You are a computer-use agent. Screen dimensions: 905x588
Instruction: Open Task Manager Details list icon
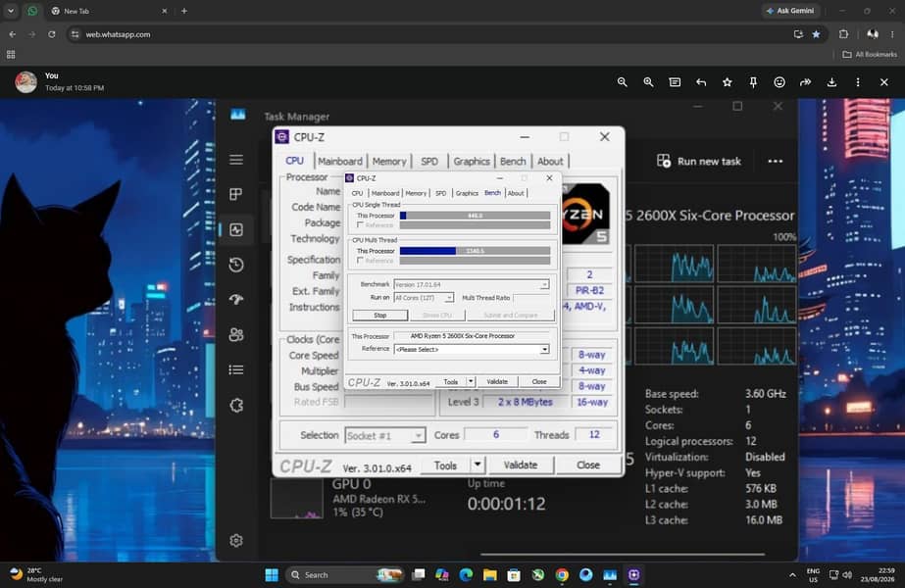tap(236, 369)
